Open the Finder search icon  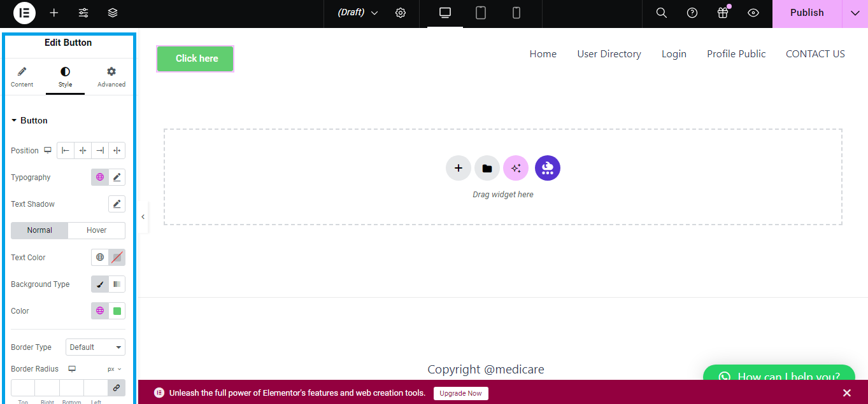[x=662, y=13]
